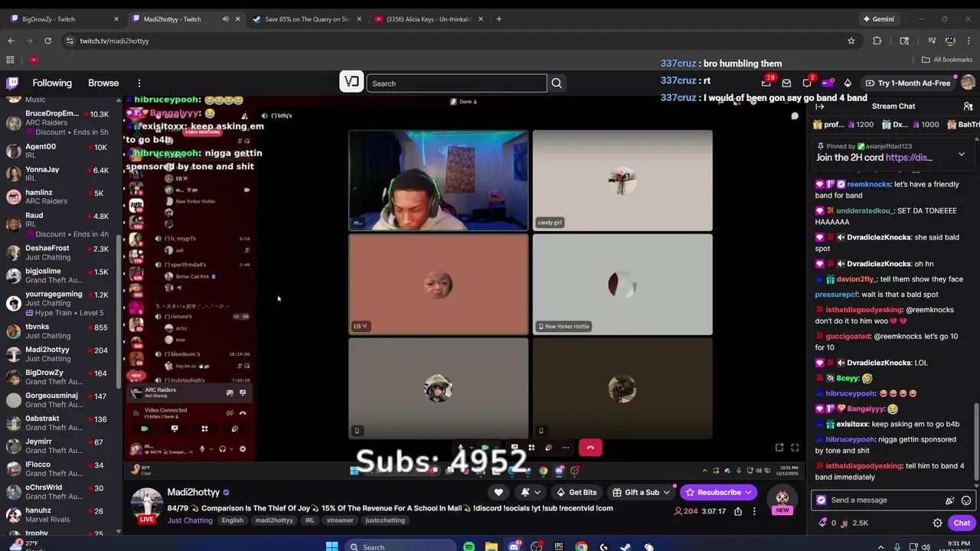The width and height of the screenshot is (980, 551).
Task: Open the three-dot menu beside Browse
Action: pos(139,83)
